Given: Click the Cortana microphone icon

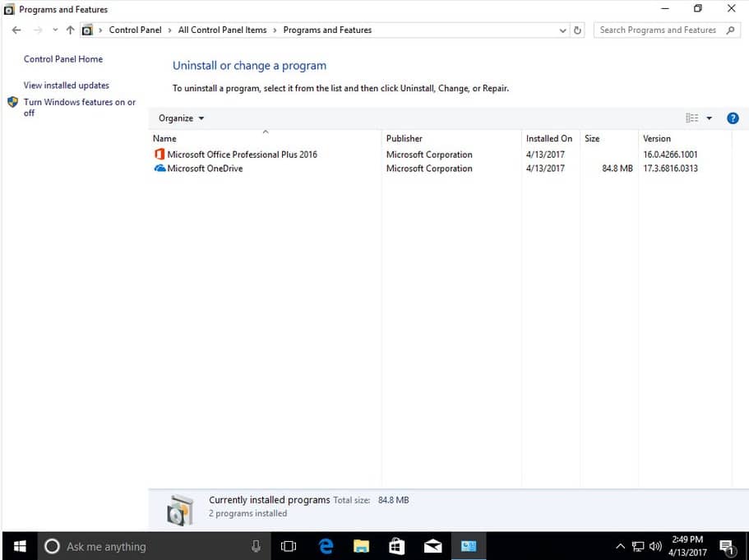Looking at the screenshot, I should pos(256,546).
